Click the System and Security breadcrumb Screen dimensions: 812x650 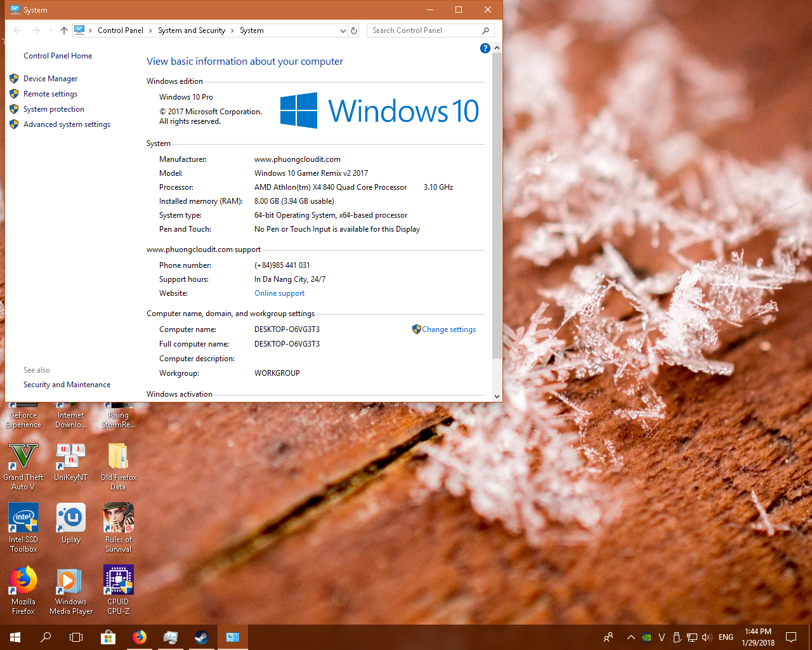[x=192, y=30]
